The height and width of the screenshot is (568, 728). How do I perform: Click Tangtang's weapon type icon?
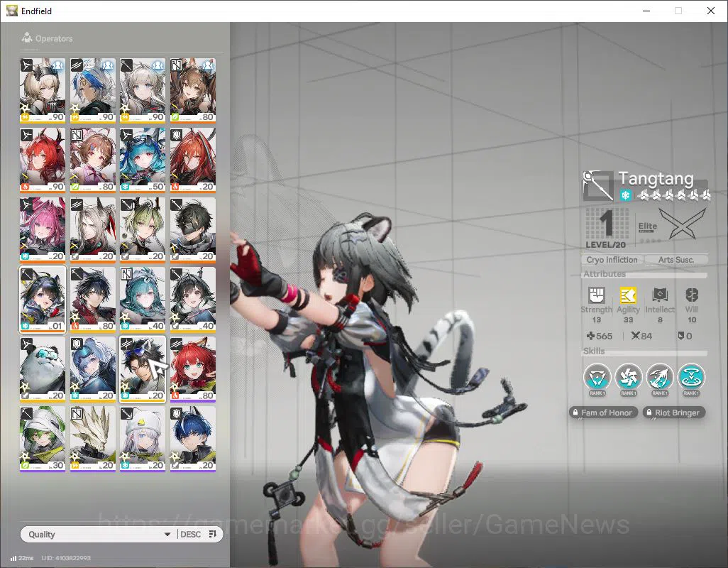tap(598, 186)
